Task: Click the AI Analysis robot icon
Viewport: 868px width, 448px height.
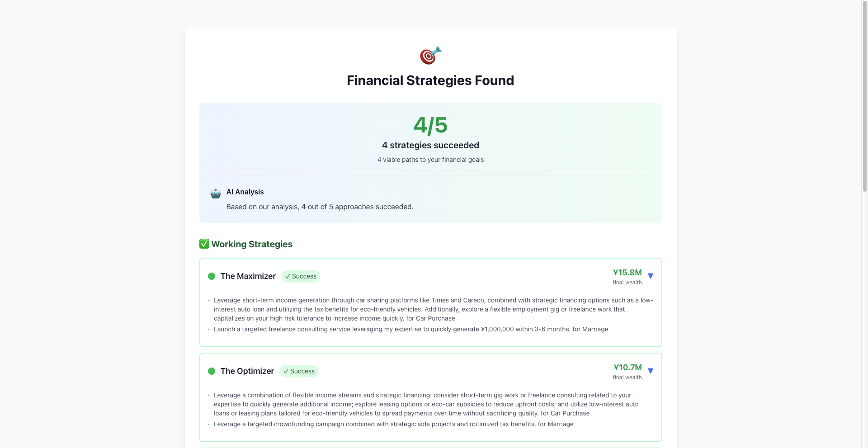Action: tap(216, 193)
